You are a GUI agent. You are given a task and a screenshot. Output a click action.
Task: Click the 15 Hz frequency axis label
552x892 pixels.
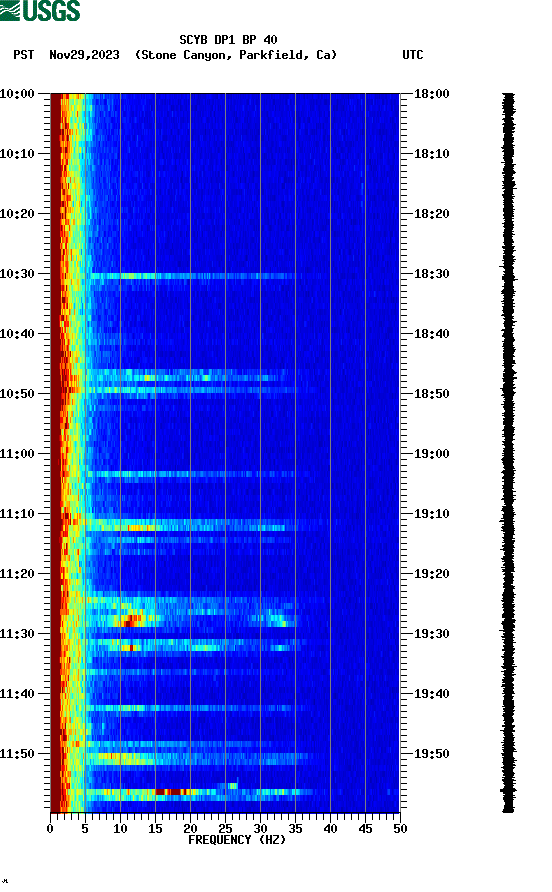tap(155, 829)
